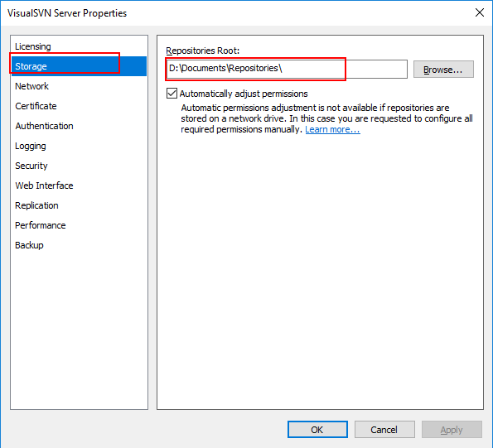The height and width of the screenshot is (448, 493).
Task: Confirm changes with OK
Action: [x=317, y=430]
